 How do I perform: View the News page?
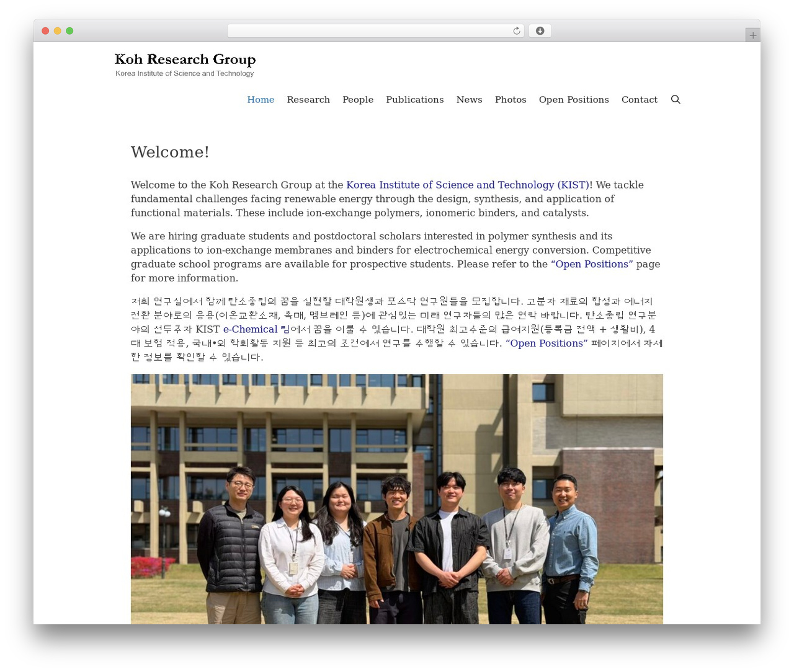click(469, 100)
